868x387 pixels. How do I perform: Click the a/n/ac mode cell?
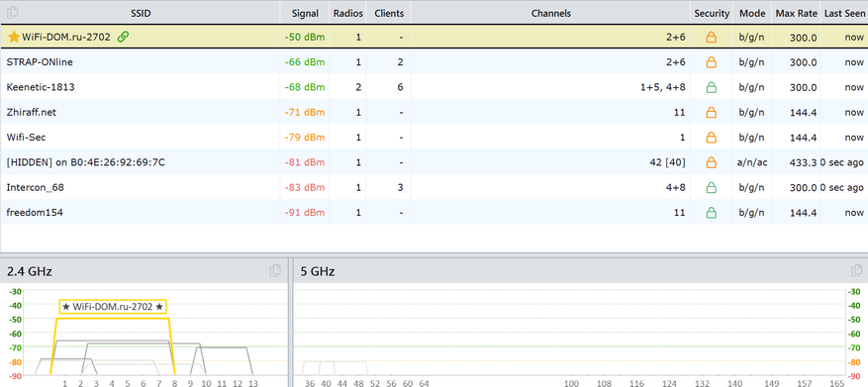point(752,162)
